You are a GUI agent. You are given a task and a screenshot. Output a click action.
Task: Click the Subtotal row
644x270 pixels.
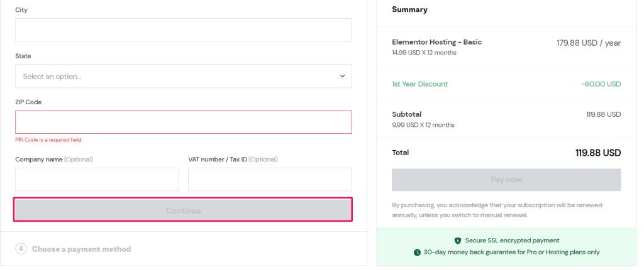tap(506, 119)
